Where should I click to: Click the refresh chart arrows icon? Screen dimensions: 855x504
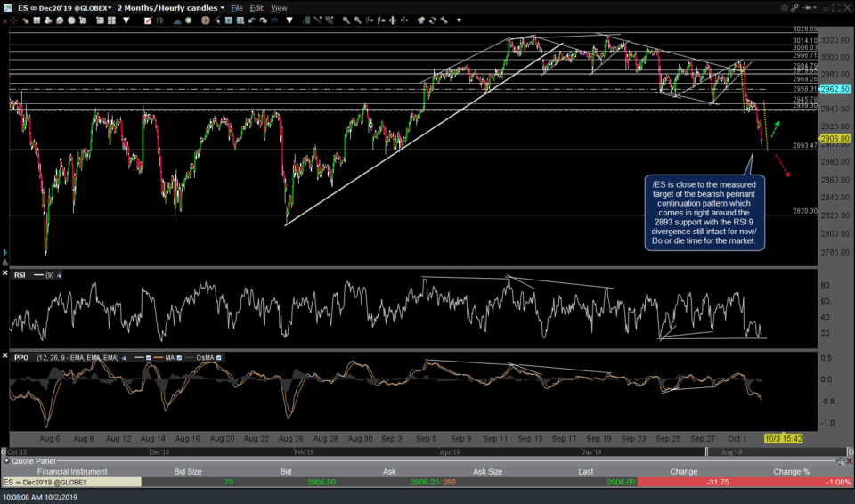(433, 20)
